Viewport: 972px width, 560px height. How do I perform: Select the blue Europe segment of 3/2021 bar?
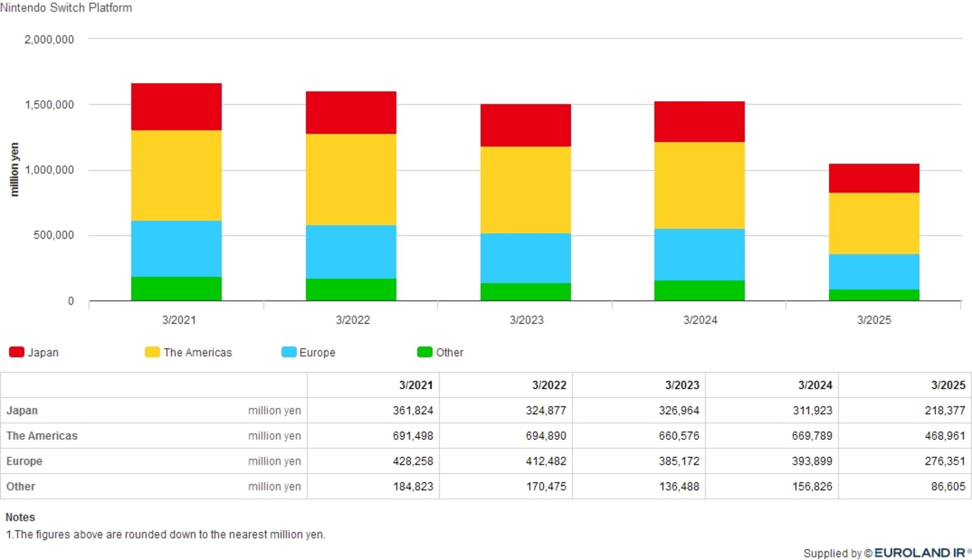[176, 249]
